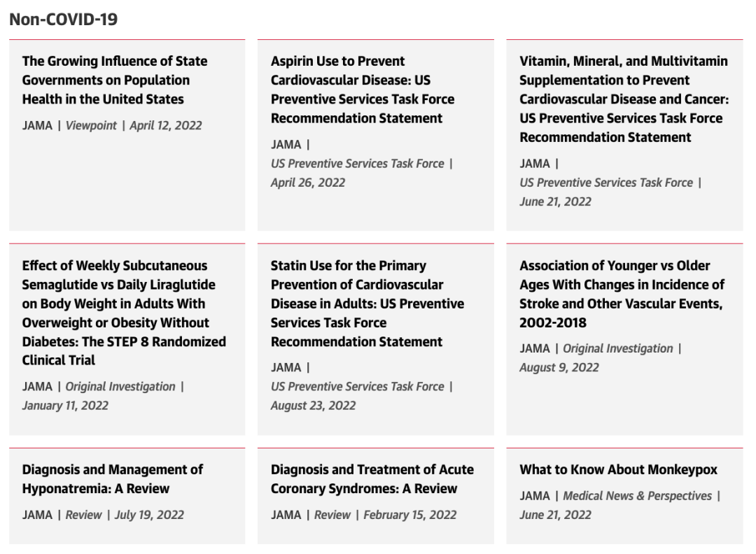
Task: Click US Preventive Services Task Force under Statin article
Action: pos(357,387)
